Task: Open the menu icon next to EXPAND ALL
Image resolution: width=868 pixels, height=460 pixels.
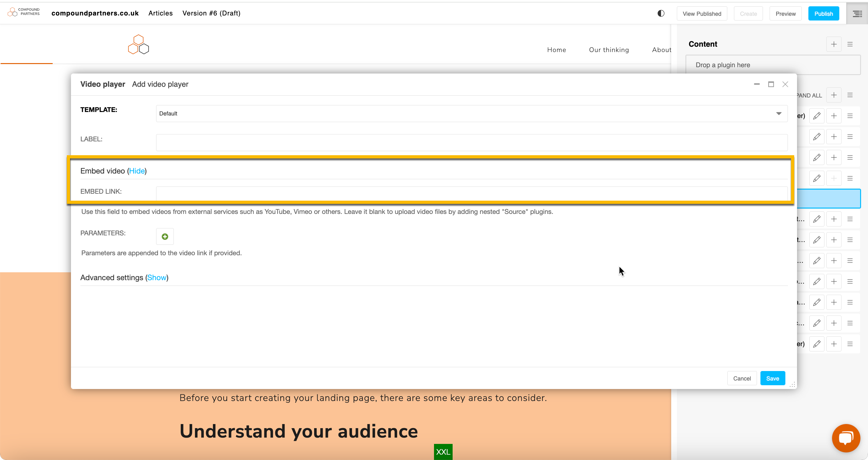Action: point(850,95)
